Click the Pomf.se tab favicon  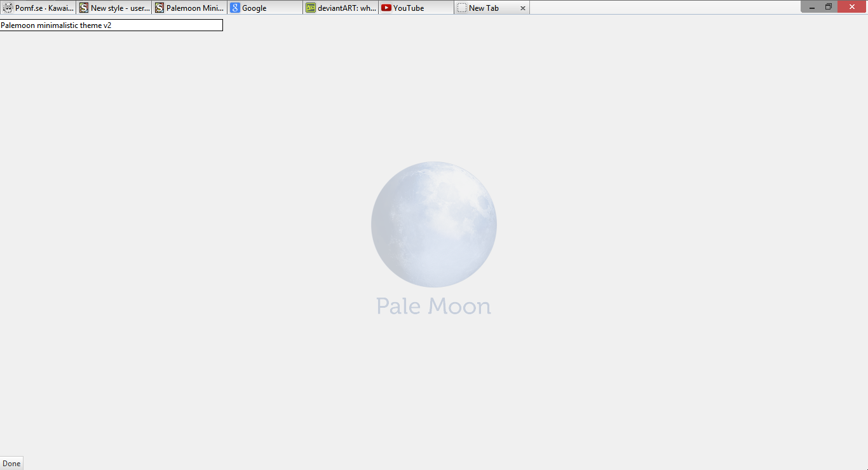point(8,8)
